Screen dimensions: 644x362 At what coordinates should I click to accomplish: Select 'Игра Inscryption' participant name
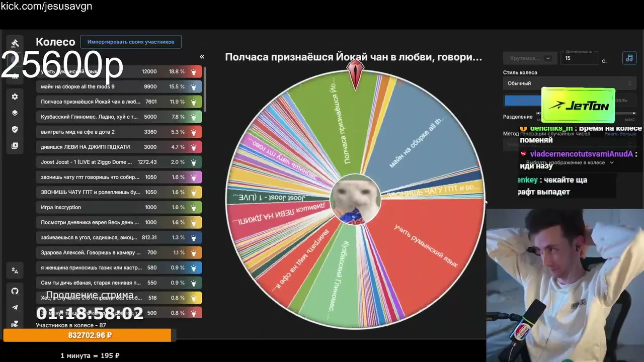click(61, 207)
